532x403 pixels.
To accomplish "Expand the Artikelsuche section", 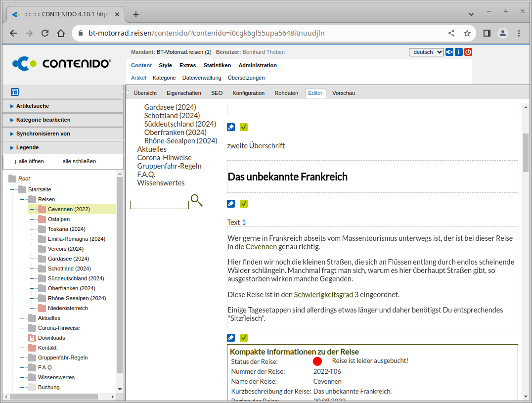I will (32, 106).
